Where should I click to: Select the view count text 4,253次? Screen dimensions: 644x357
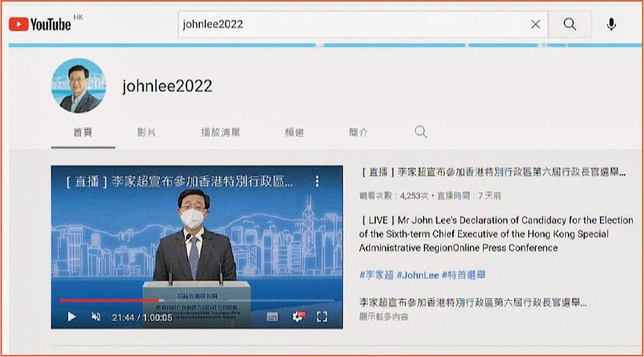click(x=414, y=196)
